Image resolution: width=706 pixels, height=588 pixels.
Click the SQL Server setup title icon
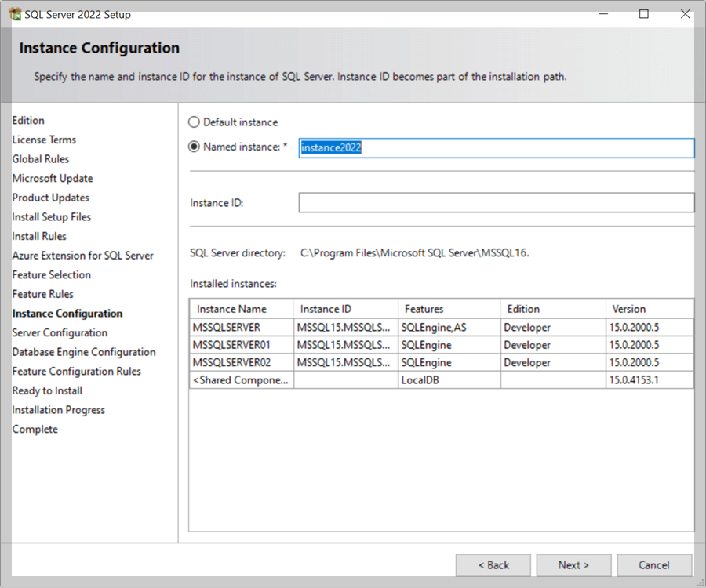(16, 14)
